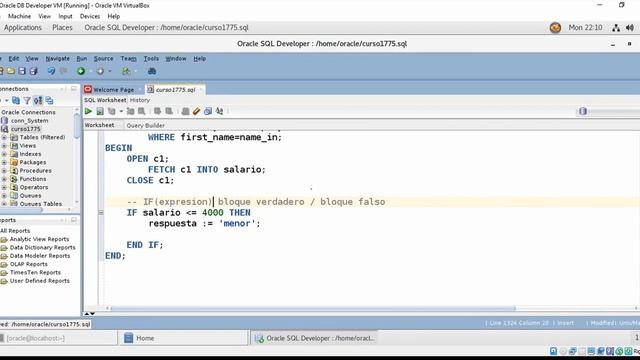Viewport: 640px width, 360px height.
Task: Click the Undo icon in main toolbar
Action: pos(51,71)
